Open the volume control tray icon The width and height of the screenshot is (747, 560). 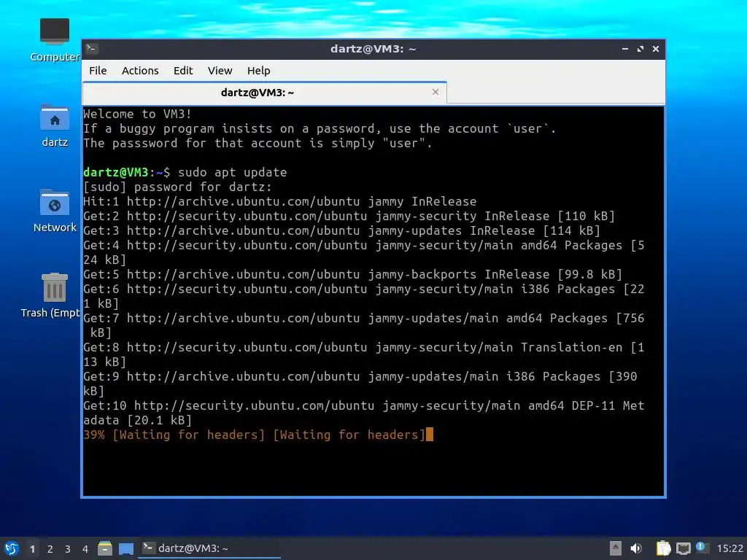pos(635,548)
